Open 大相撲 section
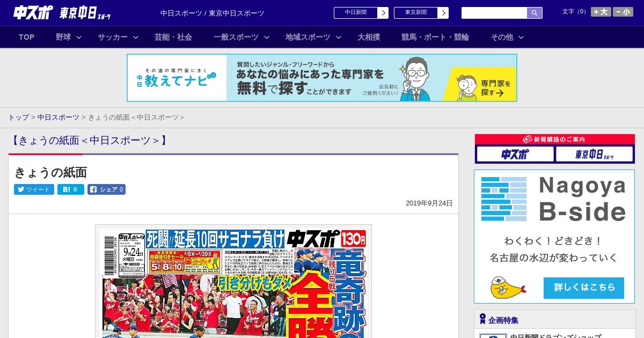 369,37
